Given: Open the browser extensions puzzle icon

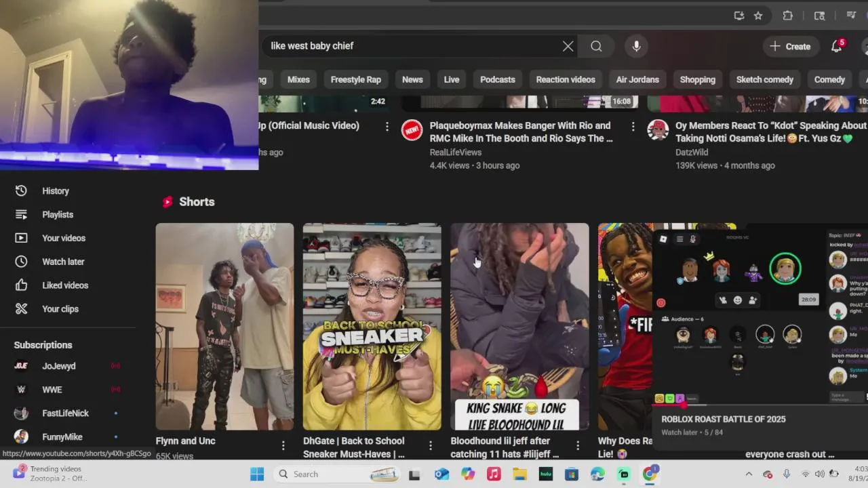Looking at the screenshot, I should [787, 16].
